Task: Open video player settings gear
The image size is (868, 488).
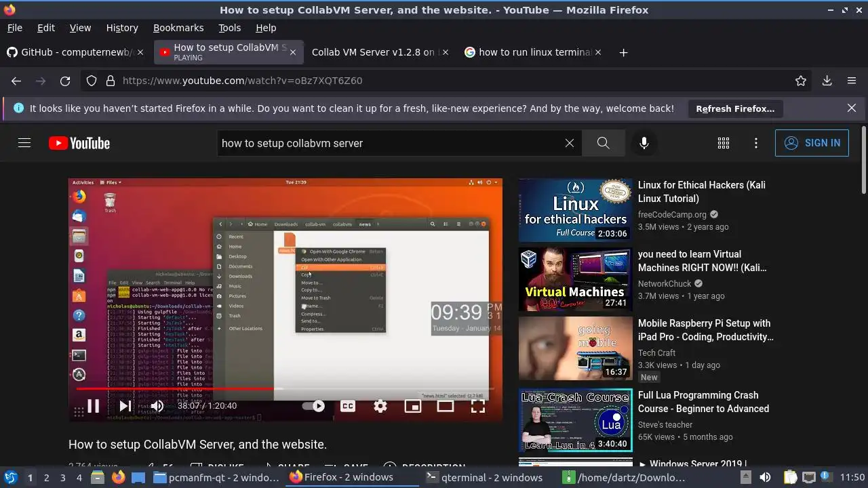Action: click(x=380, y=406)
